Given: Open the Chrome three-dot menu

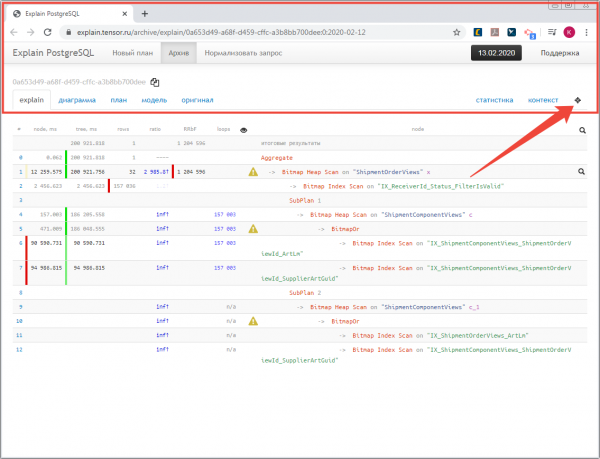Looking at the screenshot, I should [587, 33].
